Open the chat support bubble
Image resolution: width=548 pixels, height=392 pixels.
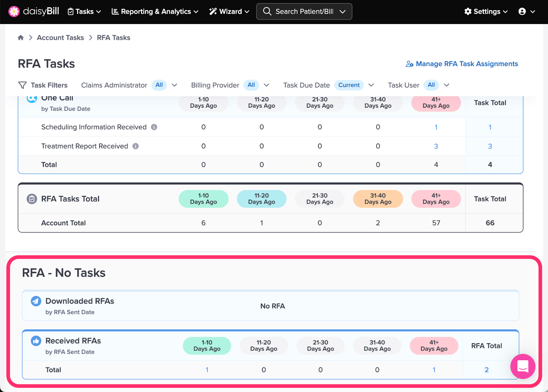(x=523, y=366)
